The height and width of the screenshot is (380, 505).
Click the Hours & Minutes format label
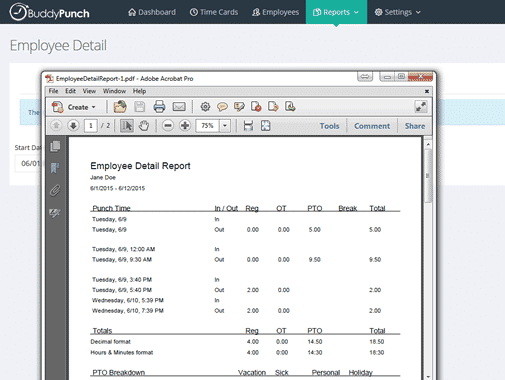[x=122, y=352]
